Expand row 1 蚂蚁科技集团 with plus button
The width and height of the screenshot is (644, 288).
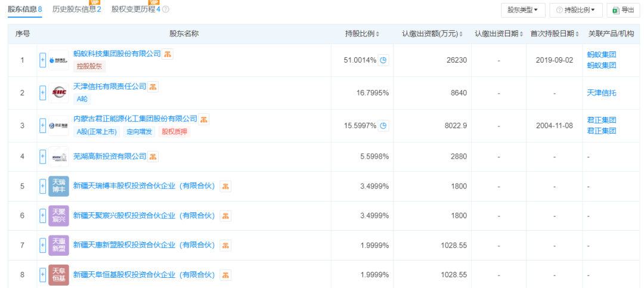pos(42,60)
